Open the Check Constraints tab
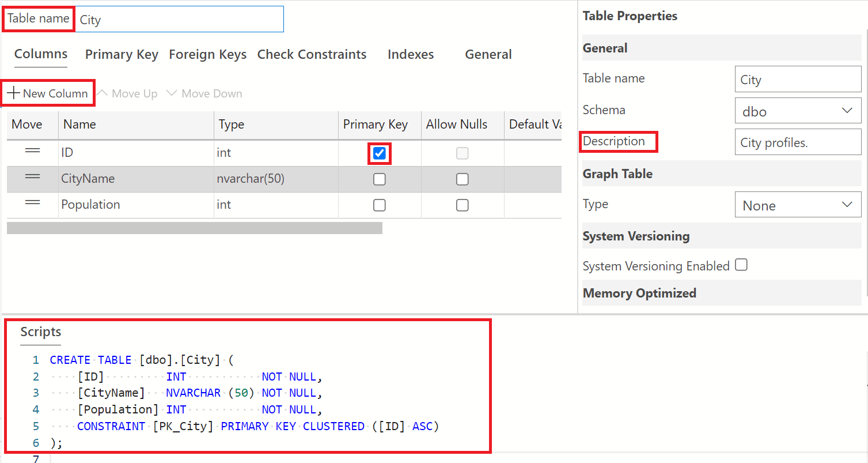Viewport: 868px width, 463px height. click(312, 54)
